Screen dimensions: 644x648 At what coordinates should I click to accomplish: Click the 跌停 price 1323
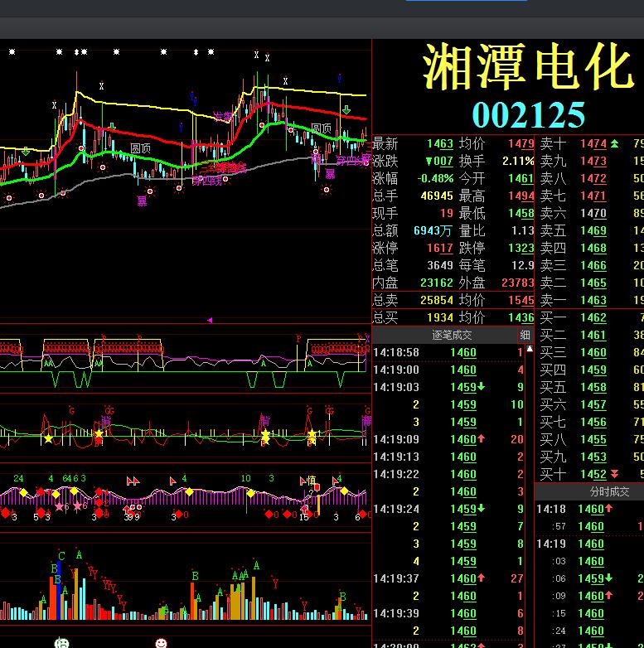[x=521, y=248]
